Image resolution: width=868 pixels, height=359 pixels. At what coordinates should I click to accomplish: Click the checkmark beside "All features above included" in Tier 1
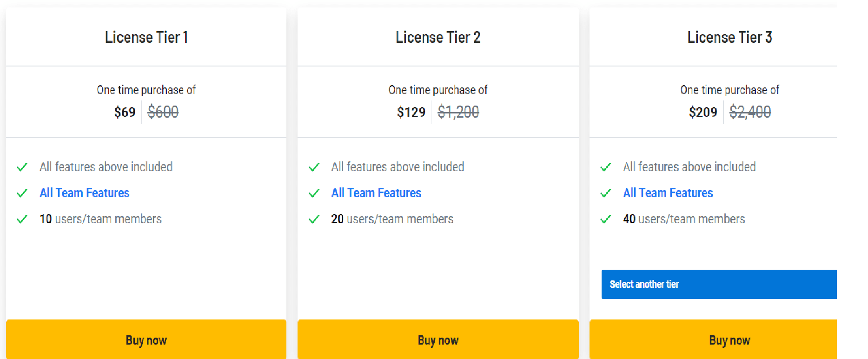coord(22,166)
